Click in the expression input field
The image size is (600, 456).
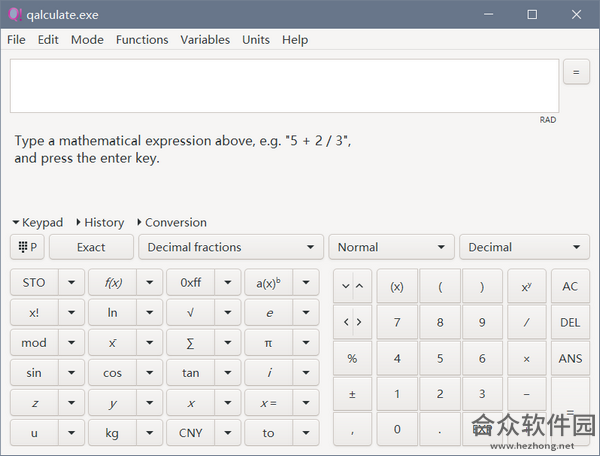click(284, 86)
